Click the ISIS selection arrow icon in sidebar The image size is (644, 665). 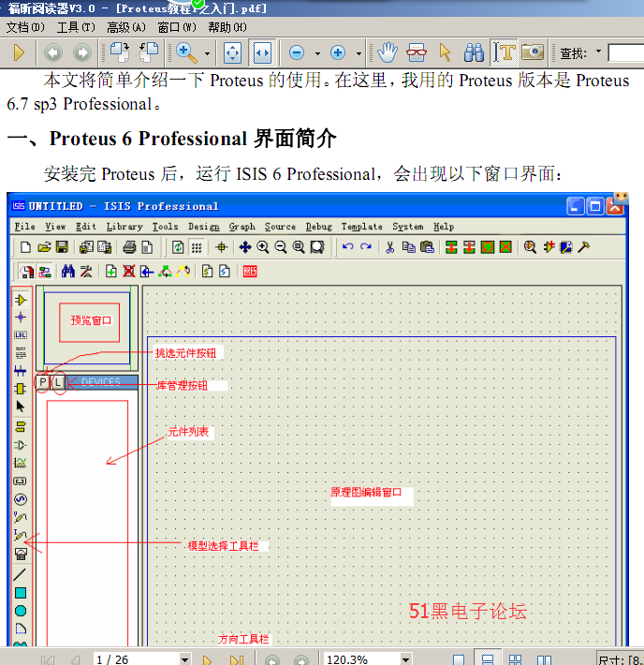point(21,406)
